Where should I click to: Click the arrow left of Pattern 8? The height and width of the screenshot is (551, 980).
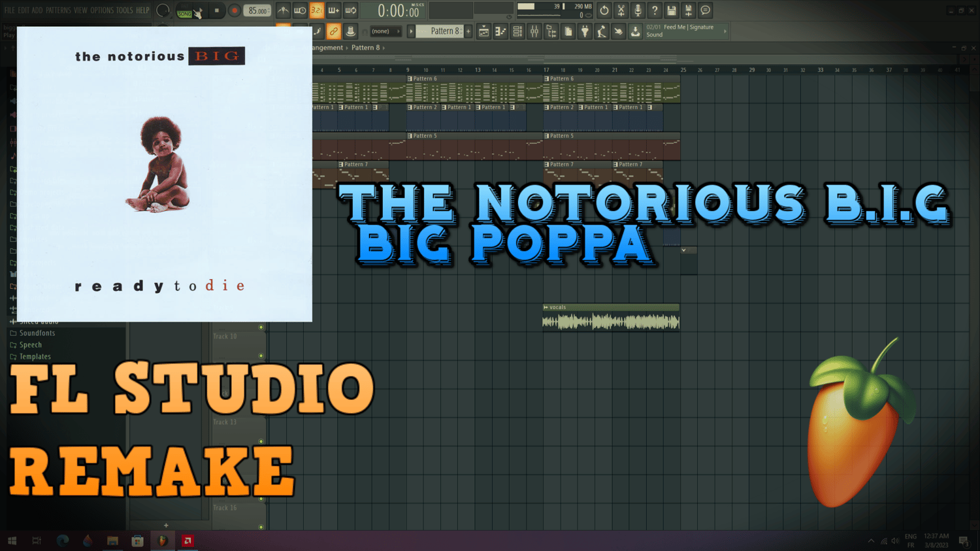(411, 31)
